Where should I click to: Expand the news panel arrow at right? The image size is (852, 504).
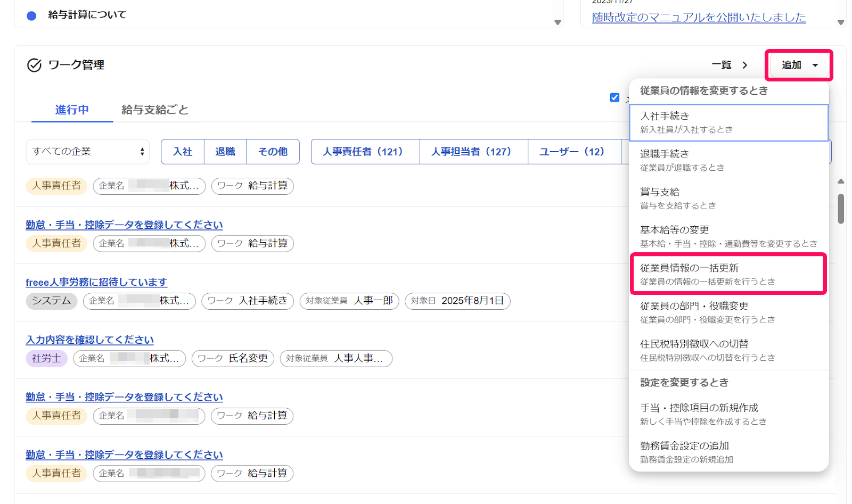(x=841, y=22)
